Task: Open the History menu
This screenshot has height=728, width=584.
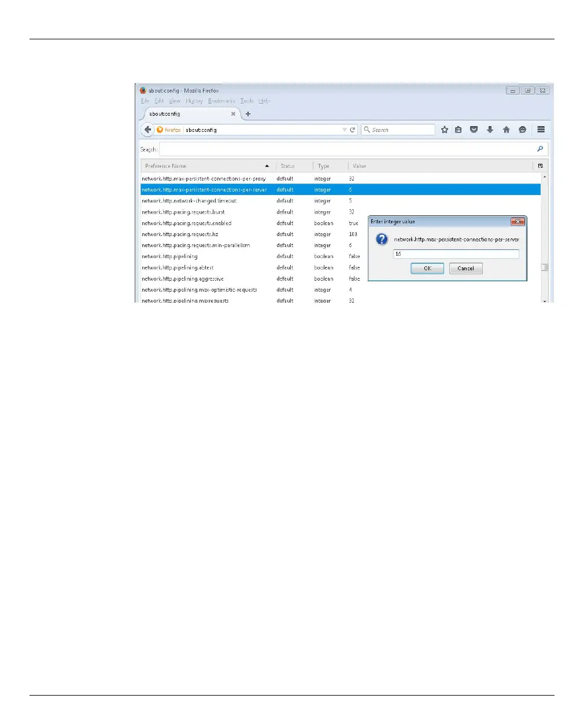Action: click(194, 101)
